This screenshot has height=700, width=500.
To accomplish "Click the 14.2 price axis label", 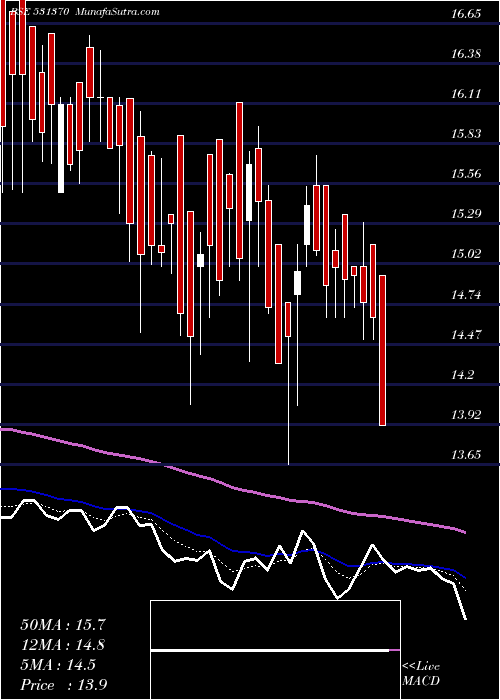I will pyautogui.click(x=462, y=375).
